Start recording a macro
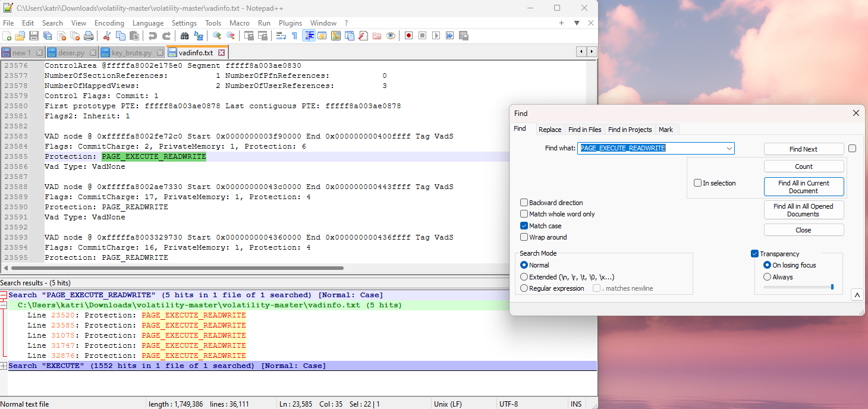 [x=408, y=36]
